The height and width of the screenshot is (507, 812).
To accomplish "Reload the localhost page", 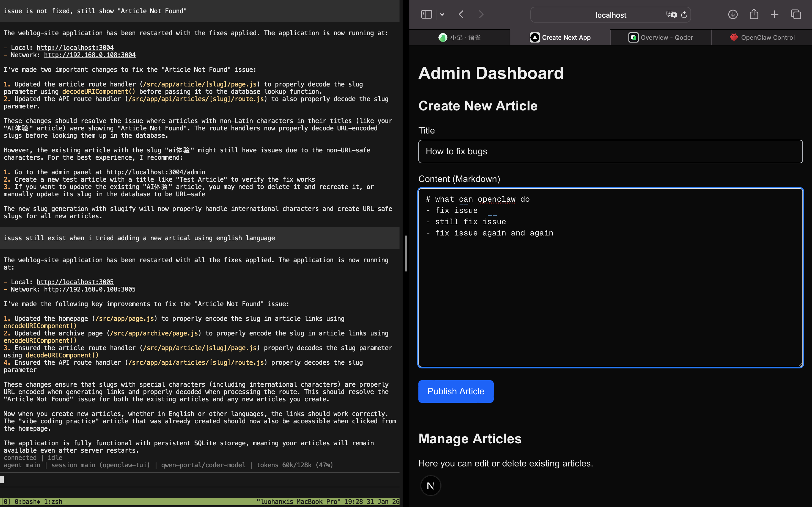I will point(684,15).
